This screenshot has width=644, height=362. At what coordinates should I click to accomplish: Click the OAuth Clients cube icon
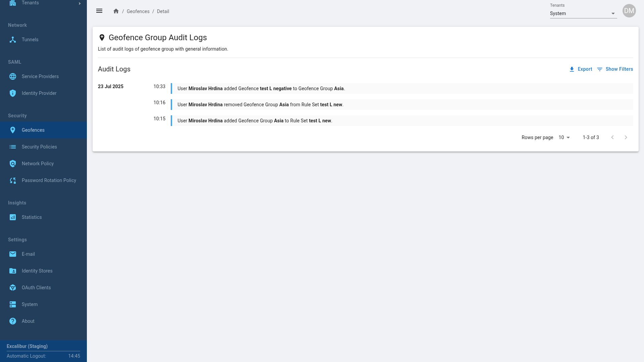pyautogui.click(x=13, y=288)
